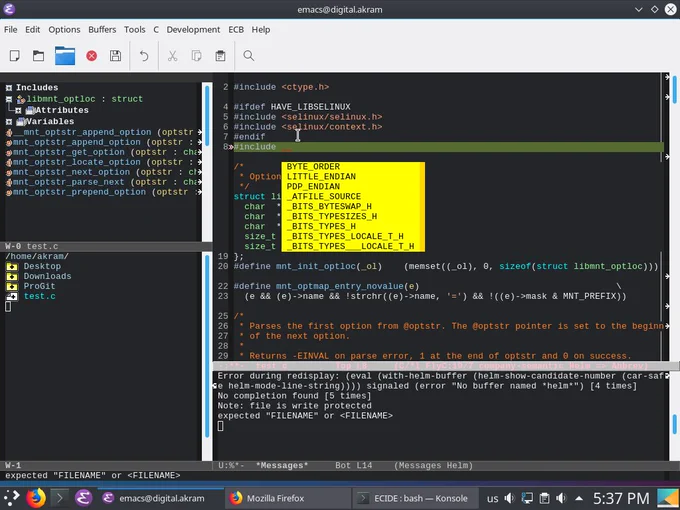Collapse the libmnt_optloc struct node

tap(9, 99)
